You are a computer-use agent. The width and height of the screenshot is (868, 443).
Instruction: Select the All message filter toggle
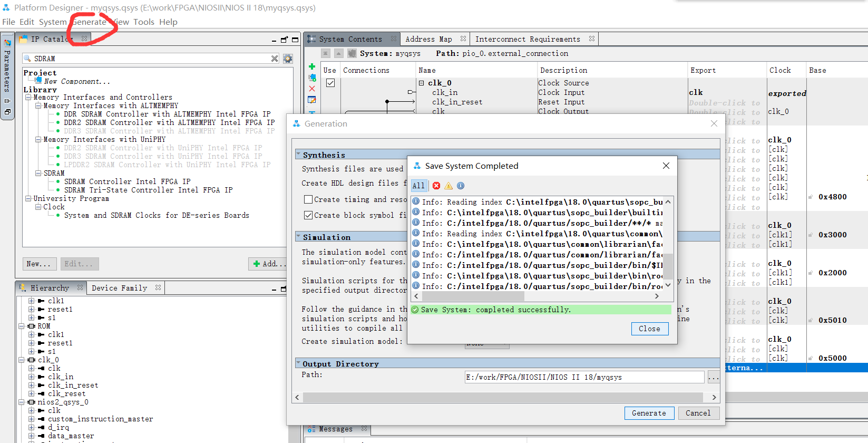coord(418,186)
